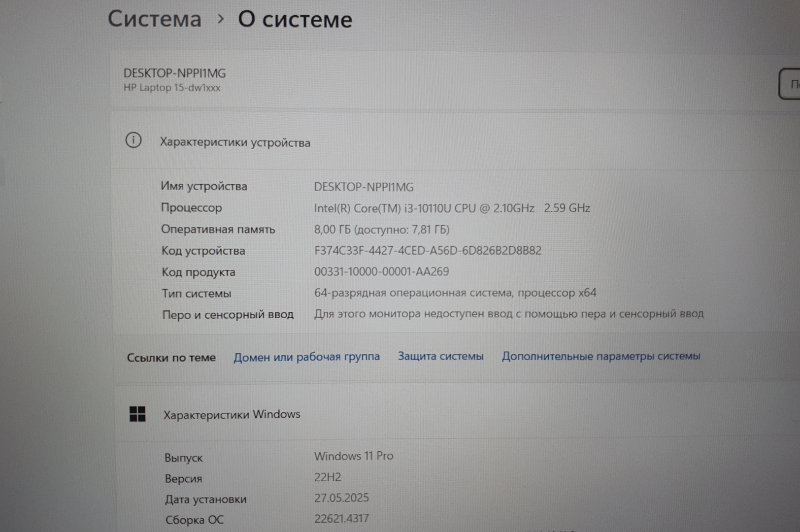This screenshot has height=532, width=800.
Task: Click Ссылки по теме label
Action: [171, 358]
